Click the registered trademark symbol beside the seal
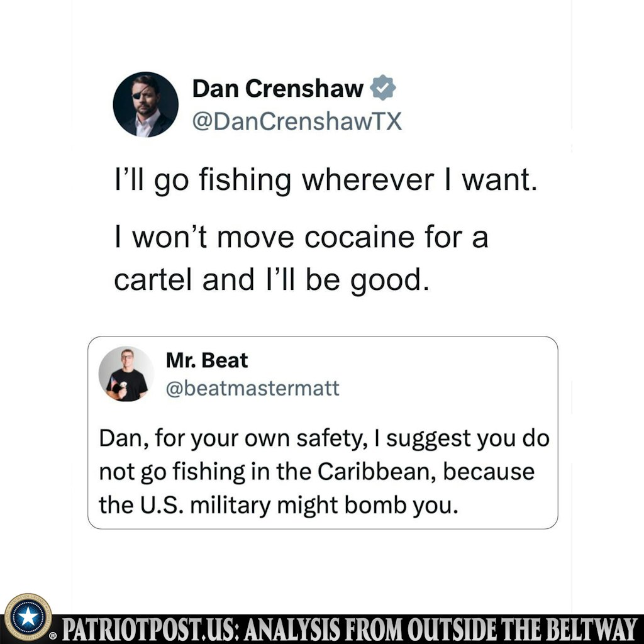Image resolution: width=644 pixels, height=644 pixels. [x=53, y=636]
